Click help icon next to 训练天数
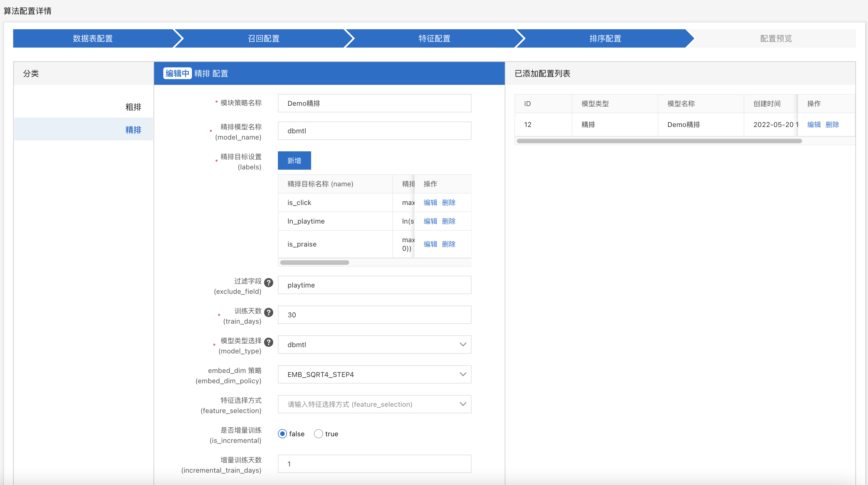The height and width of the screenshot is (485, 868). click(x=268, y=312)
